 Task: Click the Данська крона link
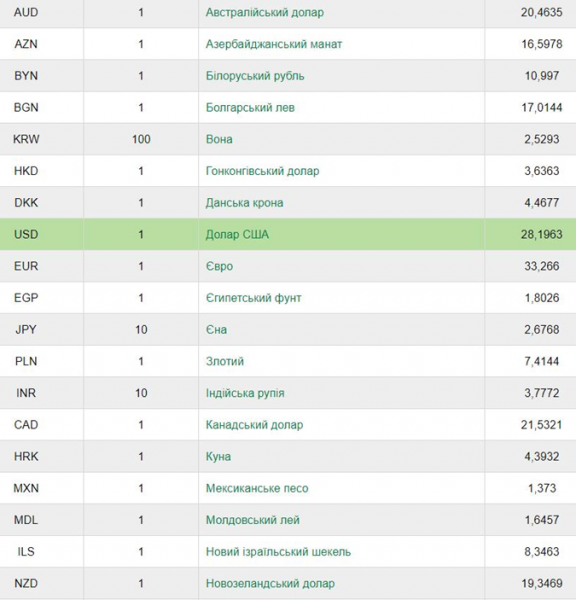244,203
